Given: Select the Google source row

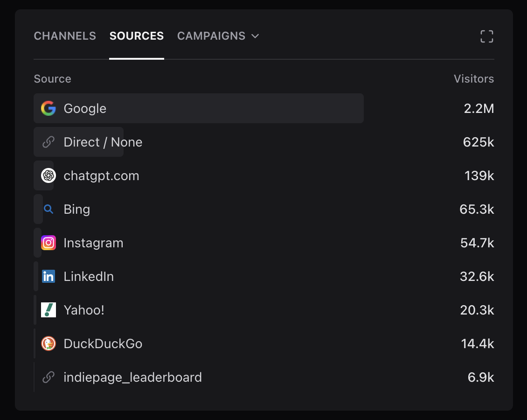Looking at the screenshot, I should pyautogui.click(x=198, y=109).
